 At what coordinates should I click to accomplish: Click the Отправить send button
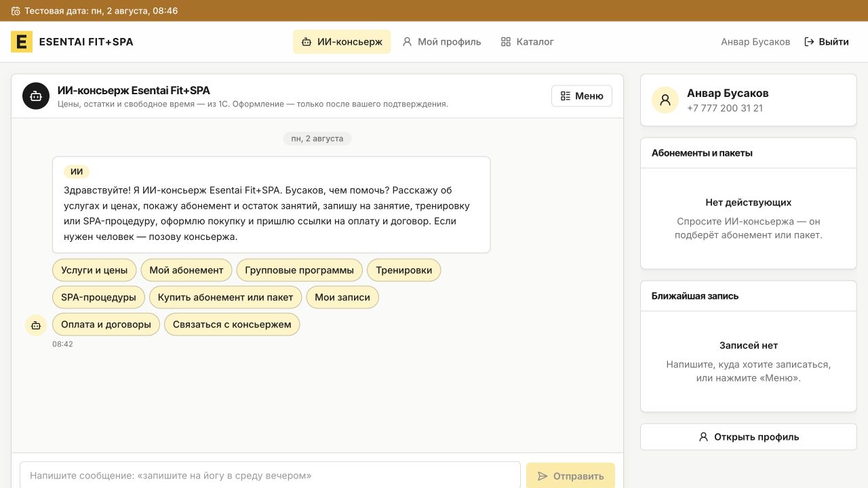570,476
